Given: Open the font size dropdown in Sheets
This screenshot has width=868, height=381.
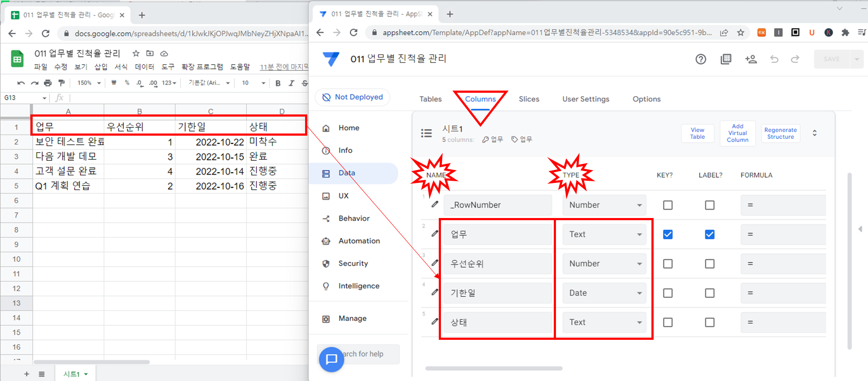Looking at the screenshot, I should click(253, 83).
